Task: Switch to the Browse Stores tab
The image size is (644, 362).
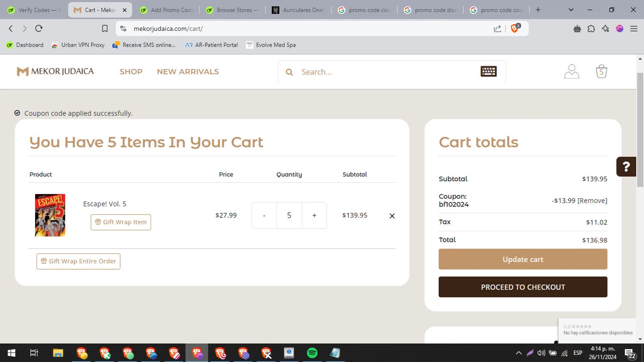Action: tap(233, 10)
